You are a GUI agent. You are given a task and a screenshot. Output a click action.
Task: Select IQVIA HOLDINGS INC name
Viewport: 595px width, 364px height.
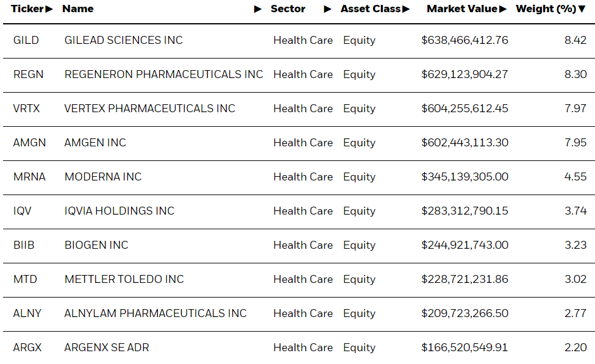(x=119, y=211)
